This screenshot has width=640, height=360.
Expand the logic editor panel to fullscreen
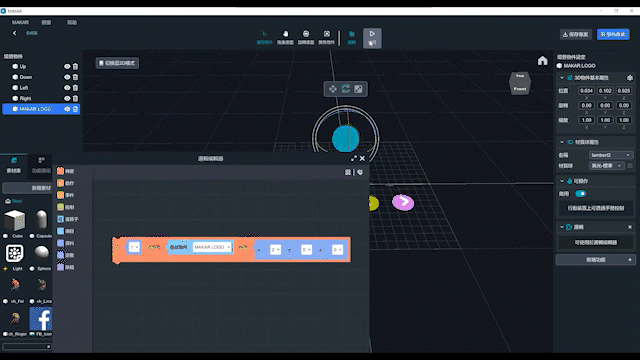tap(353, 158)
